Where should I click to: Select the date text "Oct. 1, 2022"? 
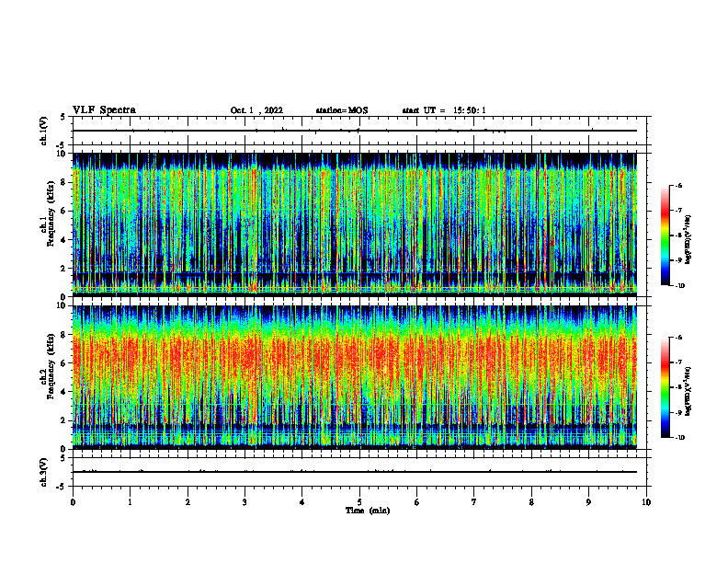pyautogui.click(x=256, y=110)
